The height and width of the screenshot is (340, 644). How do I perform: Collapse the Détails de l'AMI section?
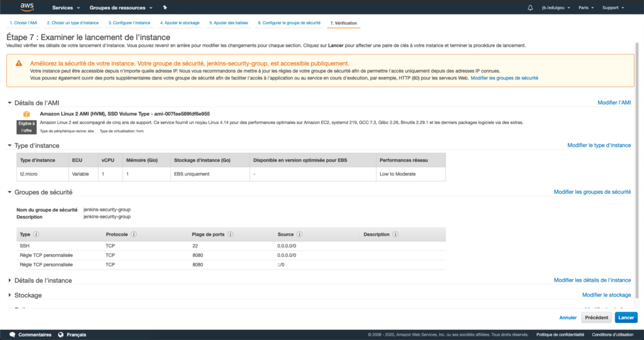tap(9, 103)
